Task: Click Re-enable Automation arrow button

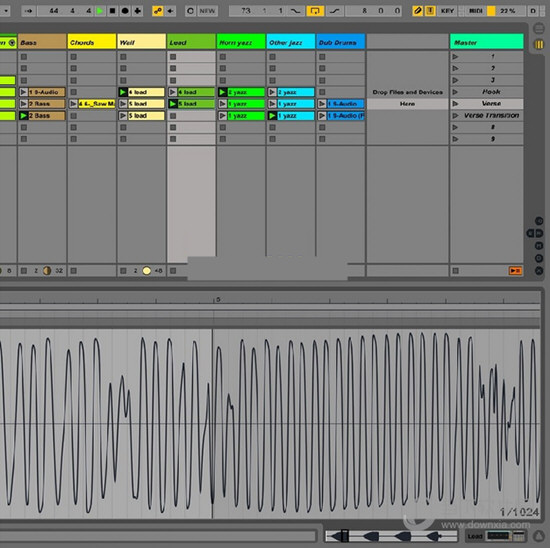Action: point(170,11)
